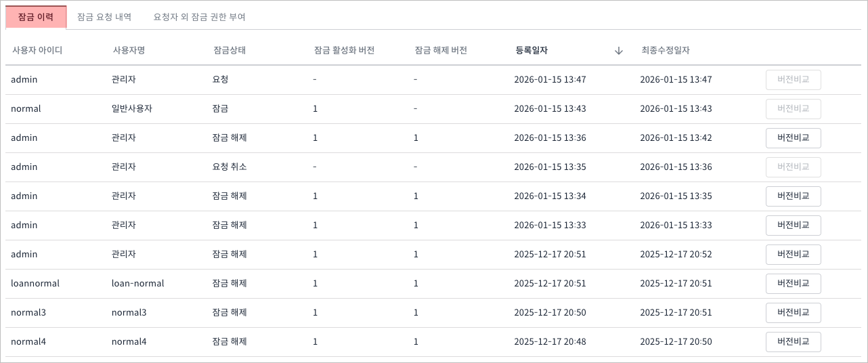The height and width of the screenshot is (363, 868).
Task: Open the 요청자 외 잠금 권한 부여 tab
Action: click(200, 17)
